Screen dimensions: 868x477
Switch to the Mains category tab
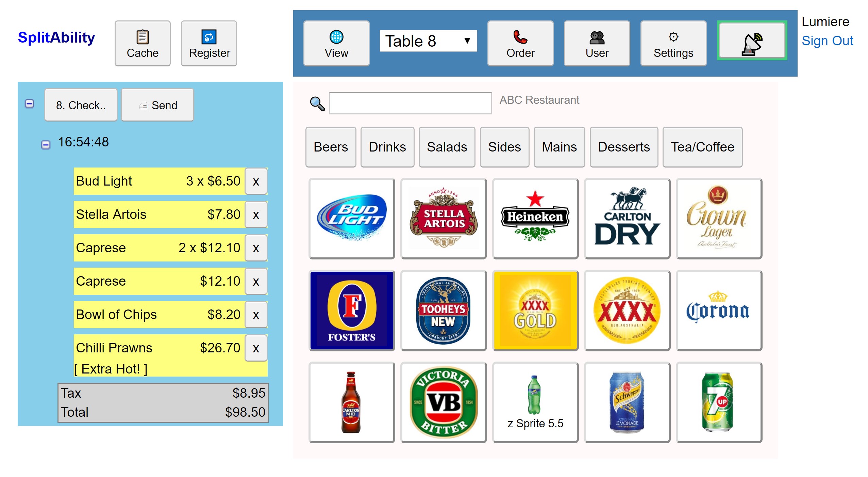(x=559, y=147)
